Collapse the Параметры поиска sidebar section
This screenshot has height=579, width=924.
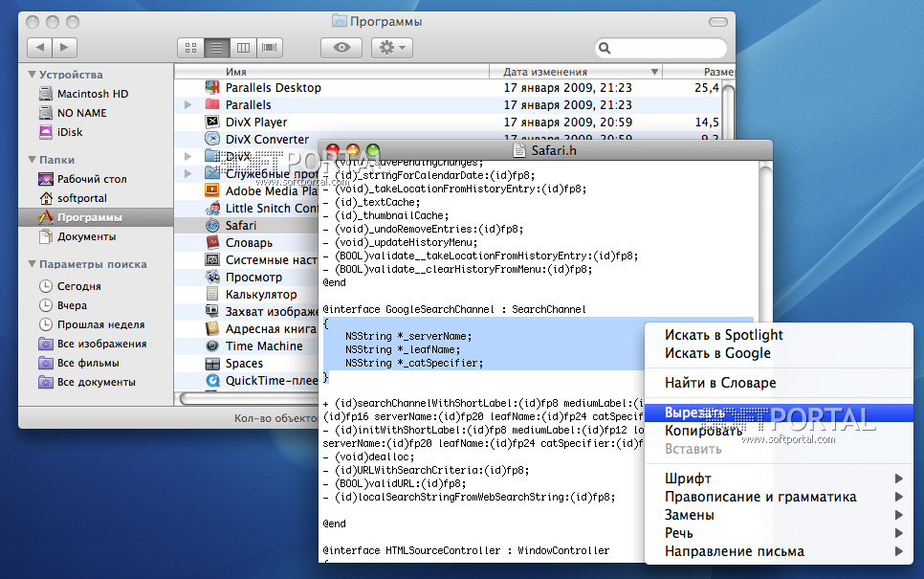click(x=32, y=263)
